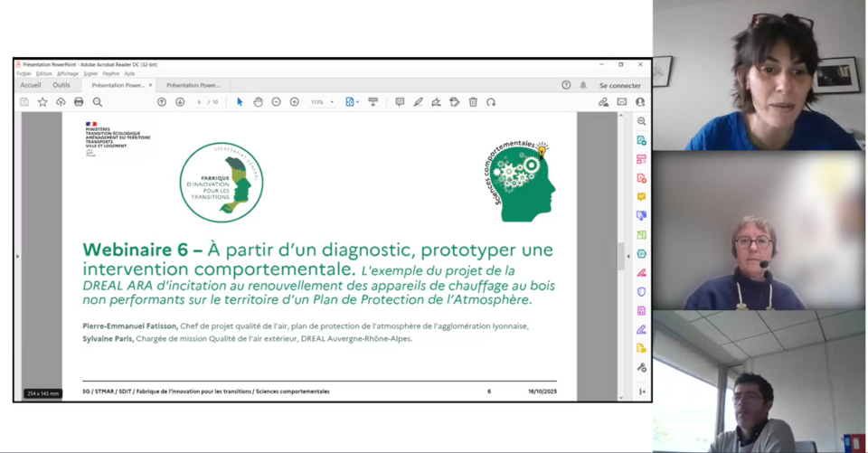Switch to the Outils tab
This screenshot has width=868, height=453.
(x=61, y=85)
